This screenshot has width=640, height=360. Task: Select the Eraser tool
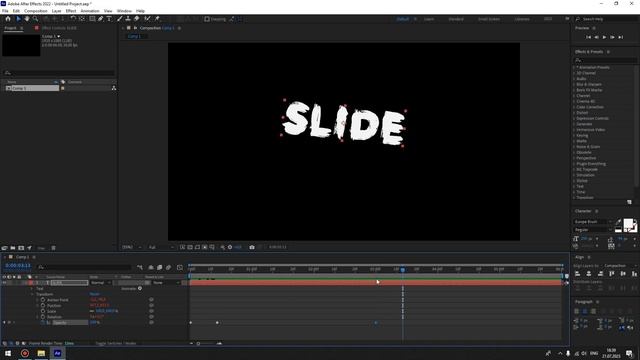coord(136,19)
